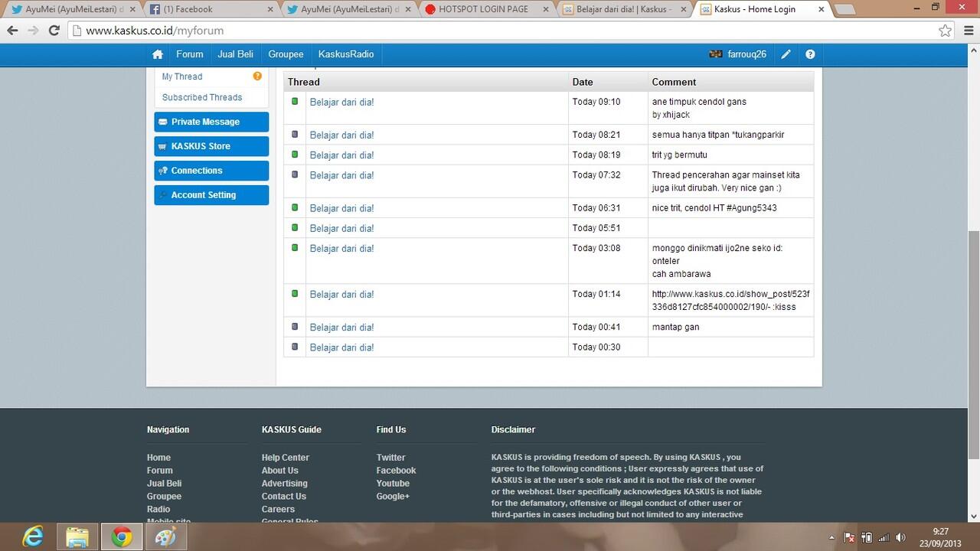Screen dimensions: 980x551
Task: Click the green status icon for Today 05:51 row
Action: coord(295,227)
